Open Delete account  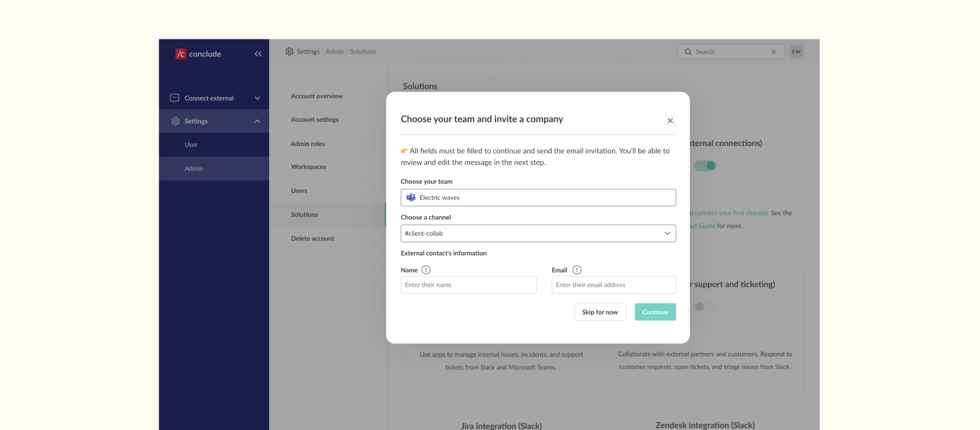[x=312, y=239]
